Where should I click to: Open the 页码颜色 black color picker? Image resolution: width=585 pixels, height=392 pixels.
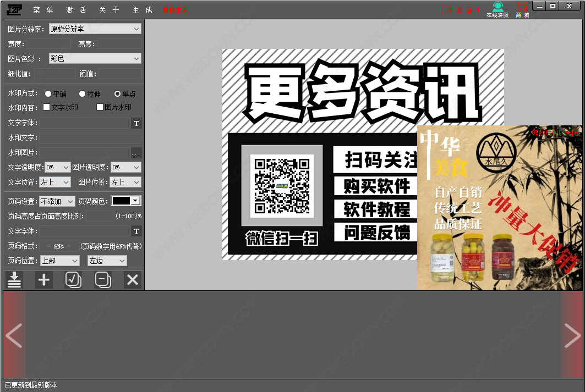pos(126,201)
